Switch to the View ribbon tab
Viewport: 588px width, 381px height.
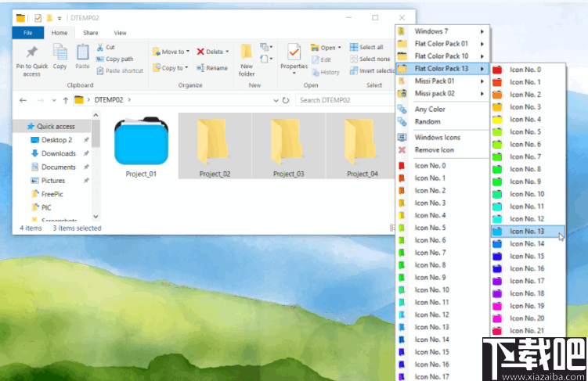click(120, 33)
